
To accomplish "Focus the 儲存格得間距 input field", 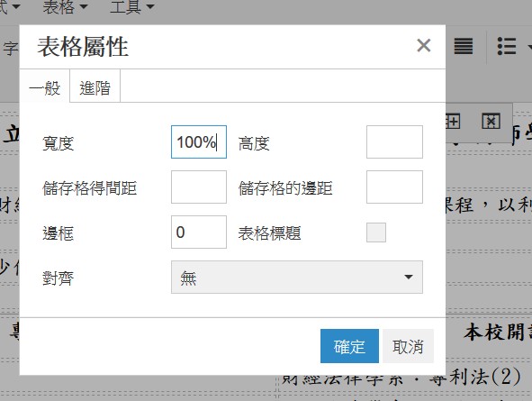I will 199,187.
